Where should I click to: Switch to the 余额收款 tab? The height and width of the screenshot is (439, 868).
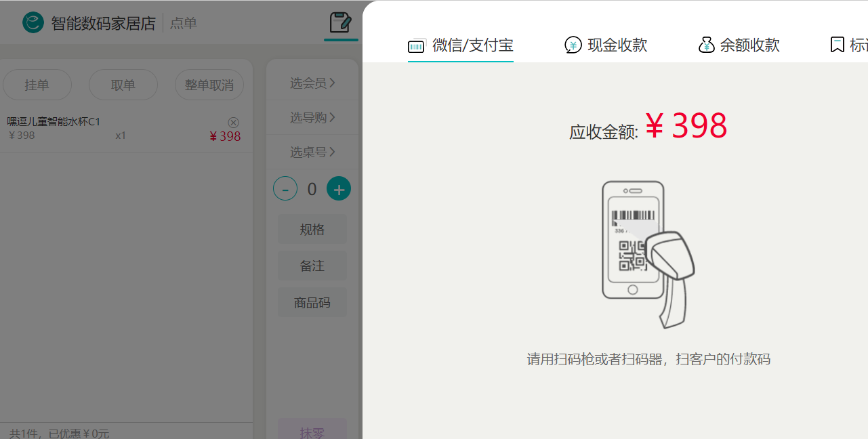[x=749, y=45]
